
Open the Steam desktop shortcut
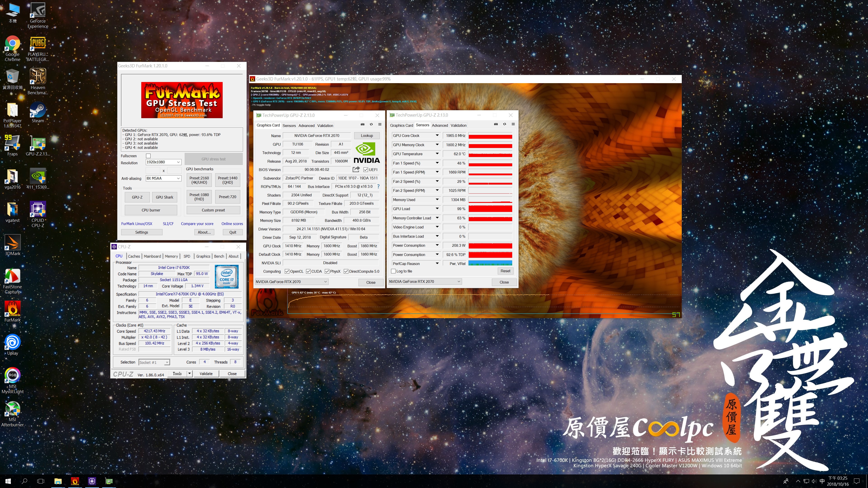(x=38, y=113)
